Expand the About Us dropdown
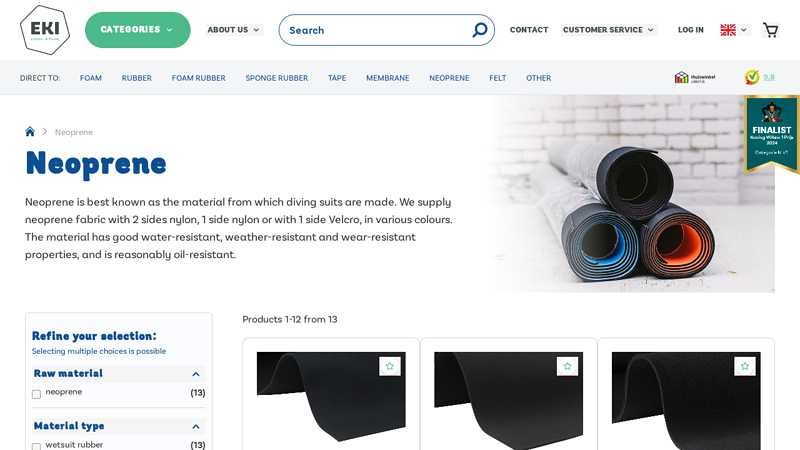The image size is (800, 450). 234,30
